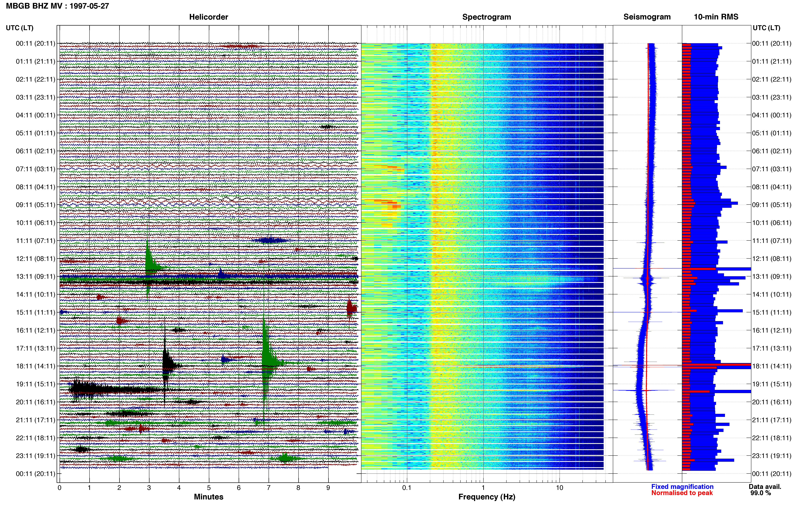Select the left-axis time label '01:11 (21:11)'
This screenshot has width=812, height=508.
click(35, 61)
